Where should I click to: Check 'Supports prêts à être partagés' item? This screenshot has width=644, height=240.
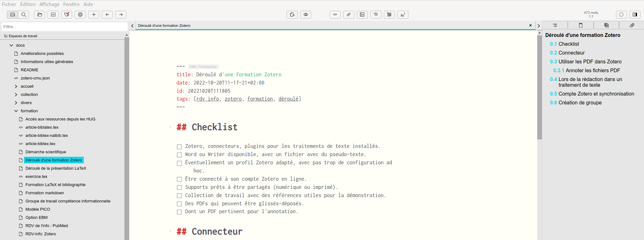(x=179, y=188)
